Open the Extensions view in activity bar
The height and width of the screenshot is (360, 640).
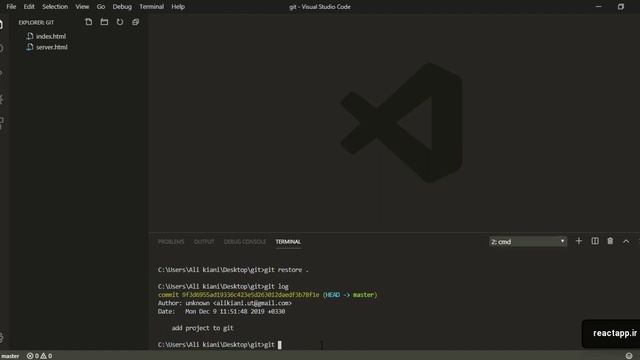point(2,122)
